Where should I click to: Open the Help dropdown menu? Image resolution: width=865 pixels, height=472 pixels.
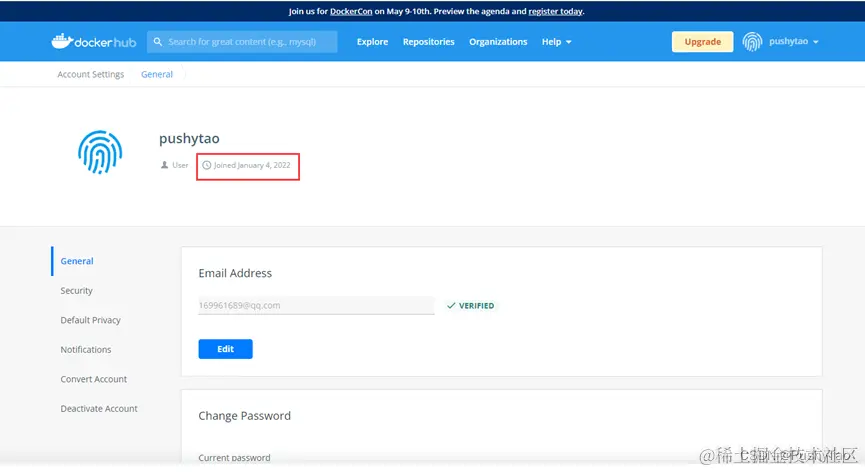coord(556,42)
